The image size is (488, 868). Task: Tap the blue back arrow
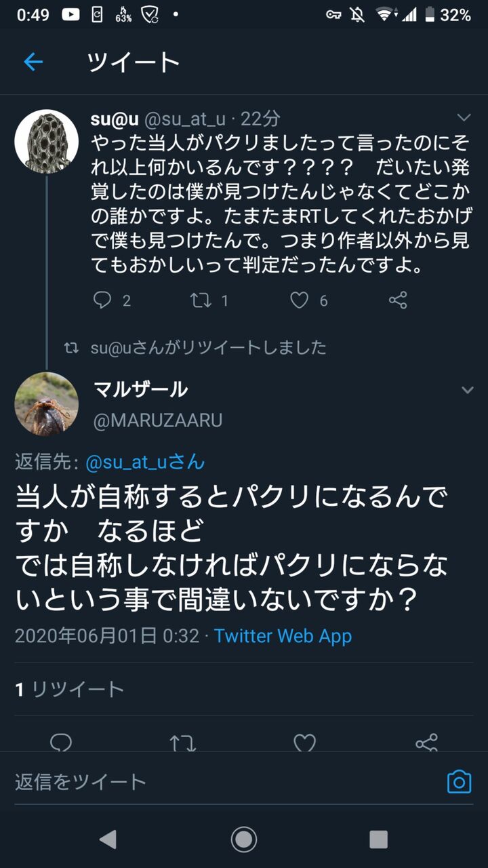[33, 62]
